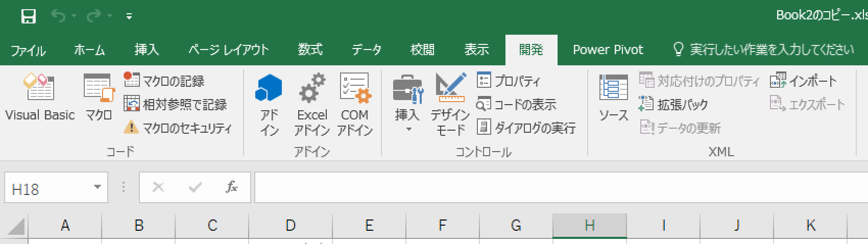Viewport: 868px width, 244px height.
Task: Open the Excel アドイン manager
Action: coord(312,105)
